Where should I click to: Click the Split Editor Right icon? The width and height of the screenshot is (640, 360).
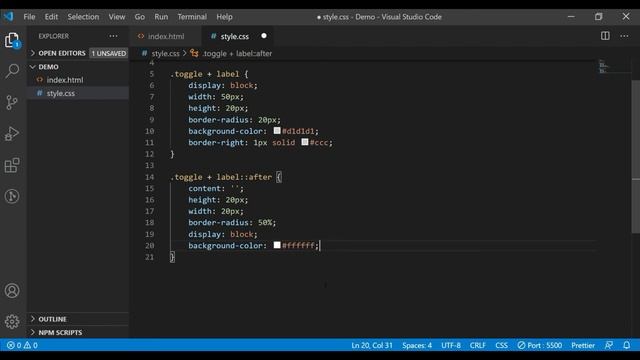(x=605, y=36)
